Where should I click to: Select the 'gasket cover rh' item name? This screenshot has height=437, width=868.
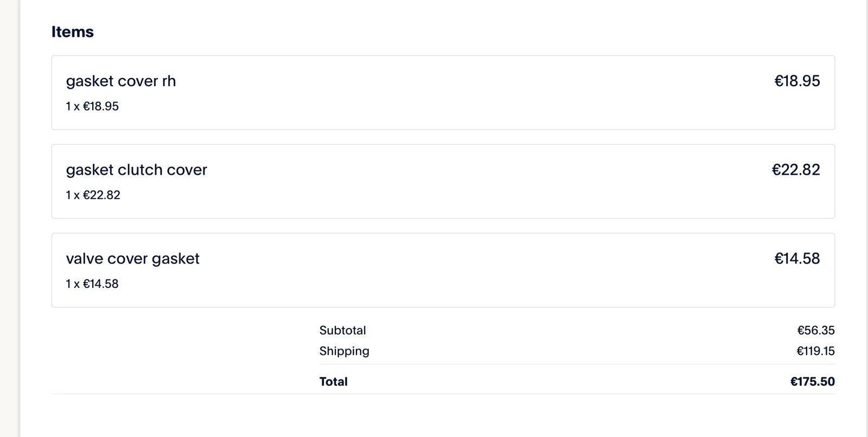120,81
